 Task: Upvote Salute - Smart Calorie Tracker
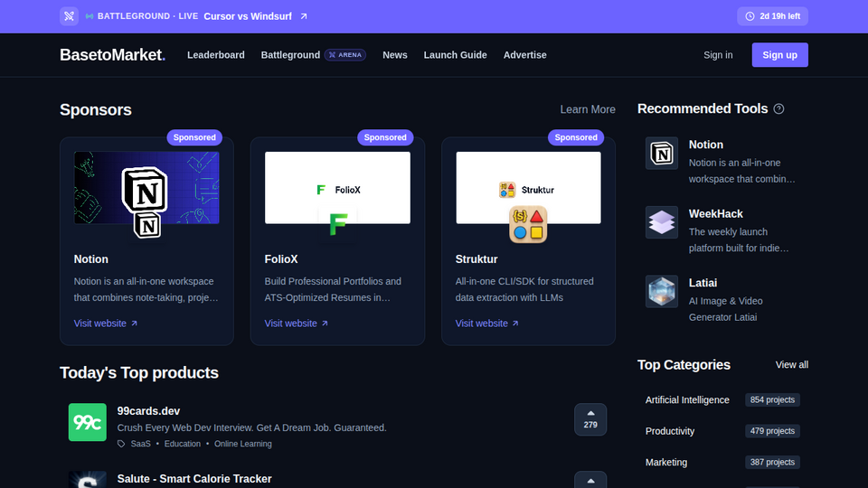point(590,480)
